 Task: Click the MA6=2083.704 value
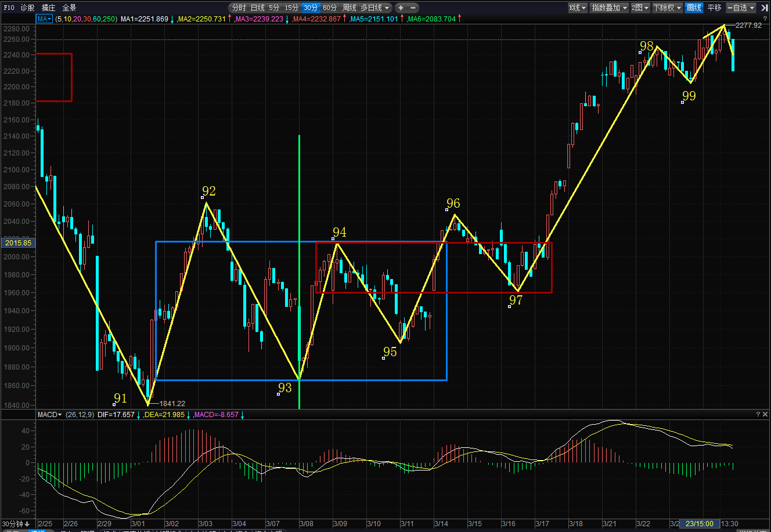(x=431, y=19)
